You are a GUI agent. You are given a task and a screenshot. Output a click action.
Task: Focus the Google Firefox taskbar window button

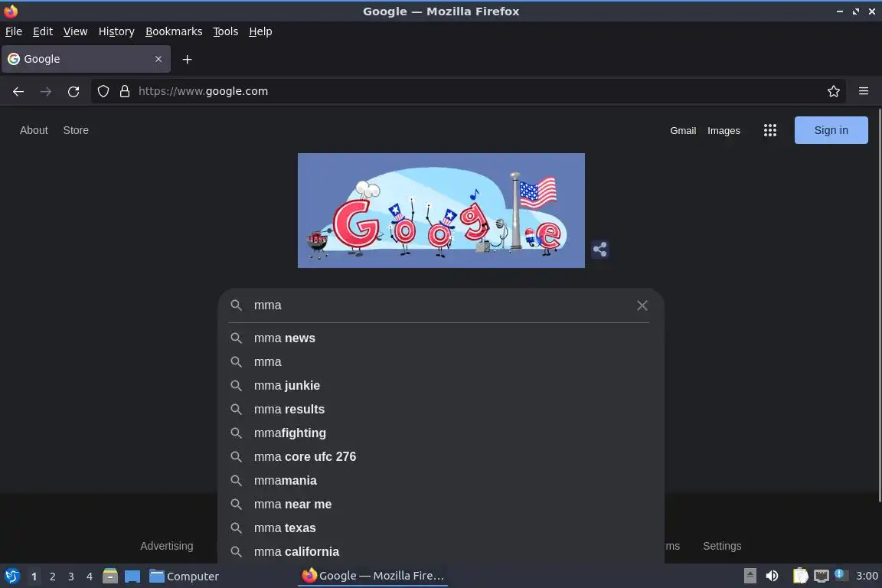(x=373, y=576)
